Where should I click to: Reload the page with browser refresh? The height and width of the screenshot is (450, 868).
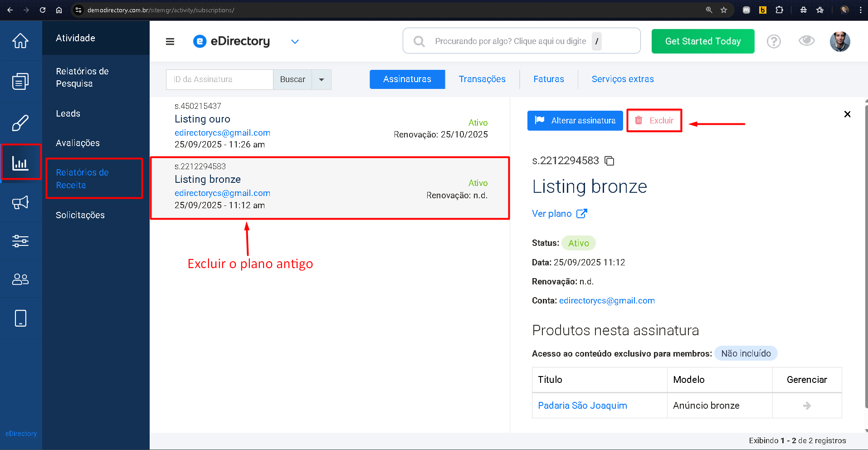43,10
